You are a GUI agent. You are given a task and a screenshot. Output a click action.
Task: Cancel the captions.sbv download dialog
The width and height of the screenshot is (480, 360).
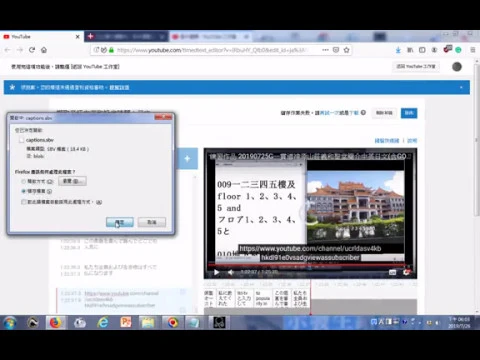click(x=152, y=222)
